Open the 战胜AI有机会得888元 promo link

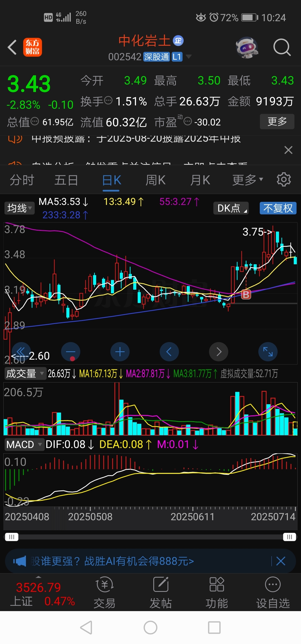tap(112, 561)
